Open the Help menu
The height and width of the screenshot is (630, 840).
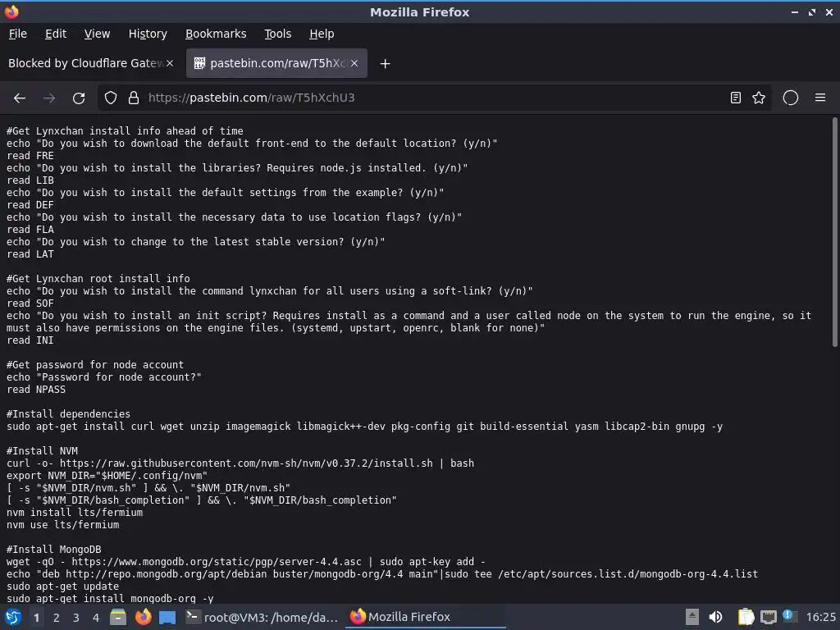pos(322,34)
